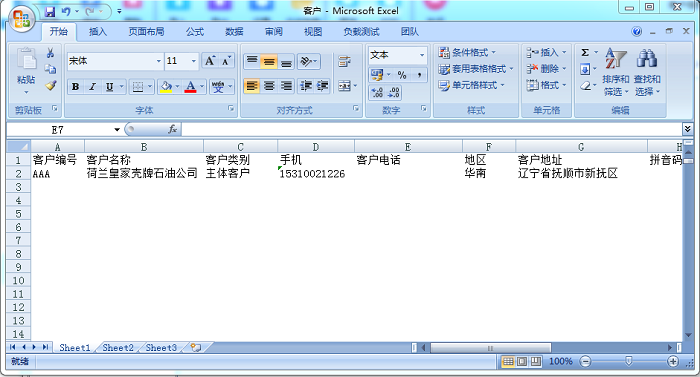Open 条件格式 conditional formatting menu

coord(467,53)
